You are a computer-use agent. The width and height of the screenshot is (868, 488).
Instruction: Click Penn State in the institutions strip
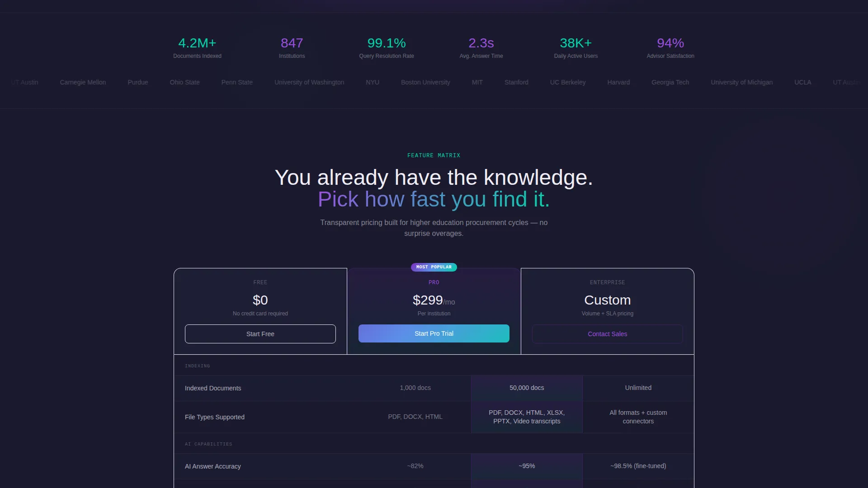[237, 82]
